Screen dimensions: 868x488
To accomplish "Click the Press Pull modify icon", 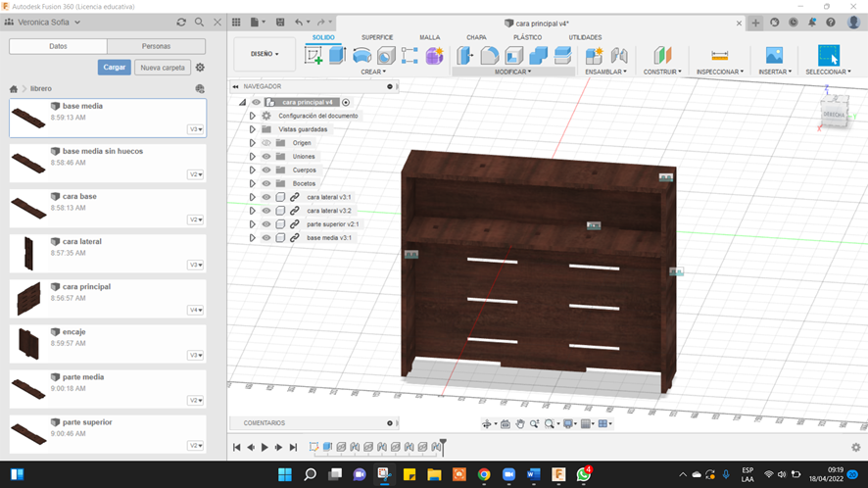I will click(x=465, y=56).
